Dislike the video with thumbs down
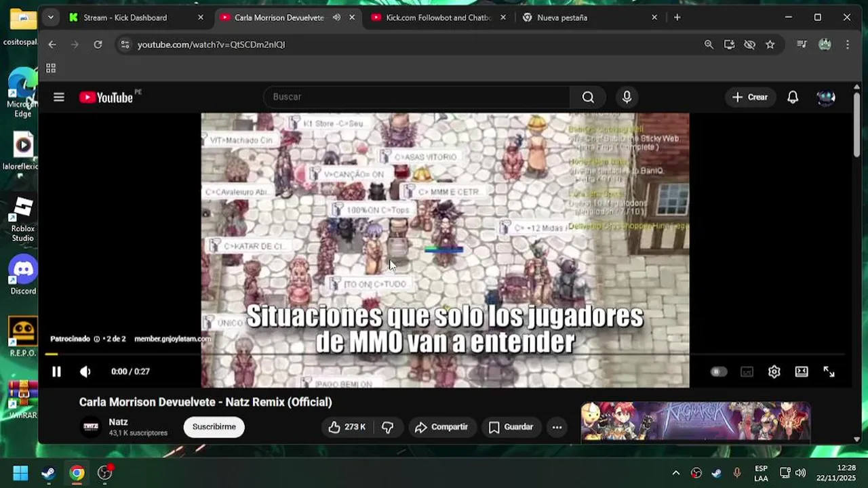The width and height of the screenshot is (868, 488). click(388, 427)
